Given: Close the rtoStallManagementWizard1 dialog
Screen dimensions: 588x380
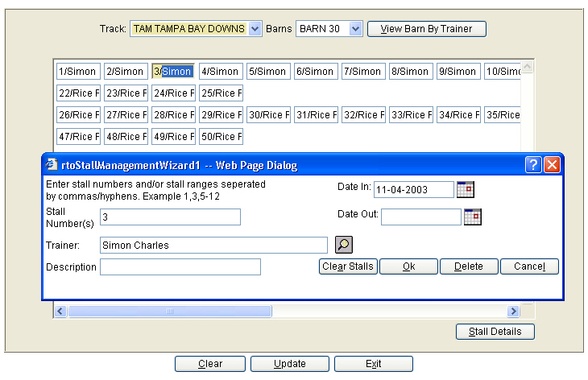Looking at the screenshot, I should 552,165.
